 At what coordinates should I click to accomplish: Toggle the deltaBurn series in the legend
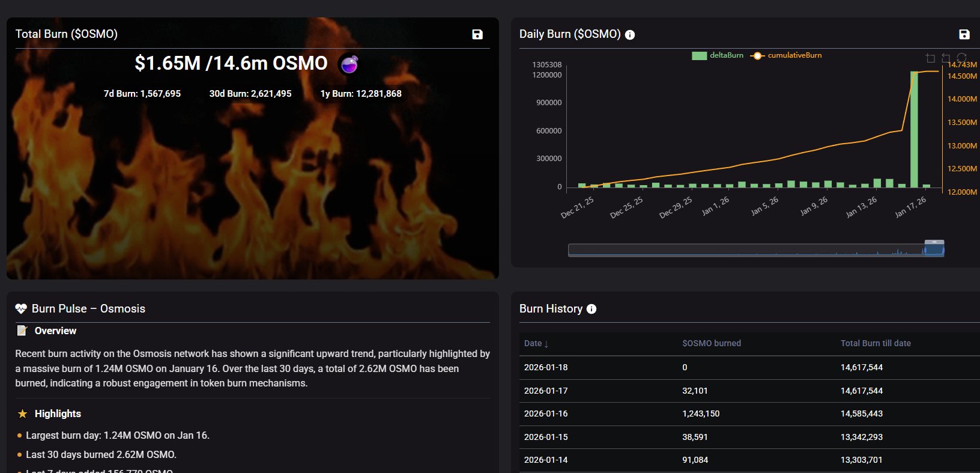718,55
